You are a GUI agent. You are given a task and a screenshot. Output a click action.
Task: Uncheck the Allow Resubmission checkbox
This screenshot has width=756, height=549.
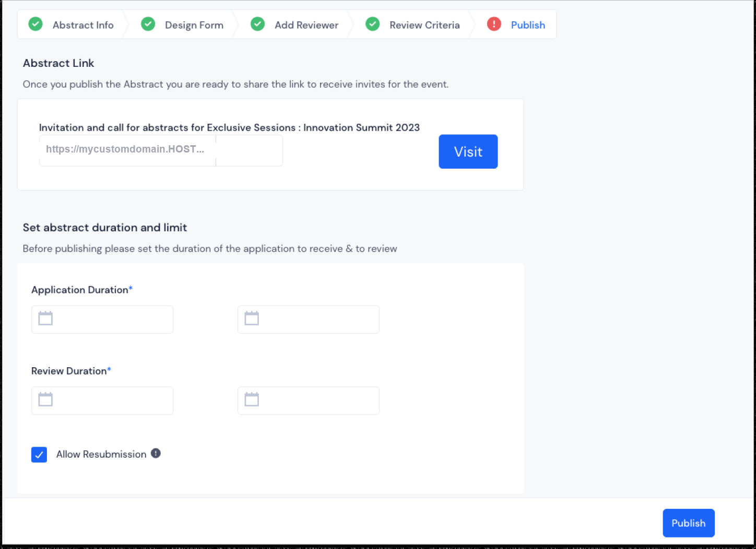point(39,454)
